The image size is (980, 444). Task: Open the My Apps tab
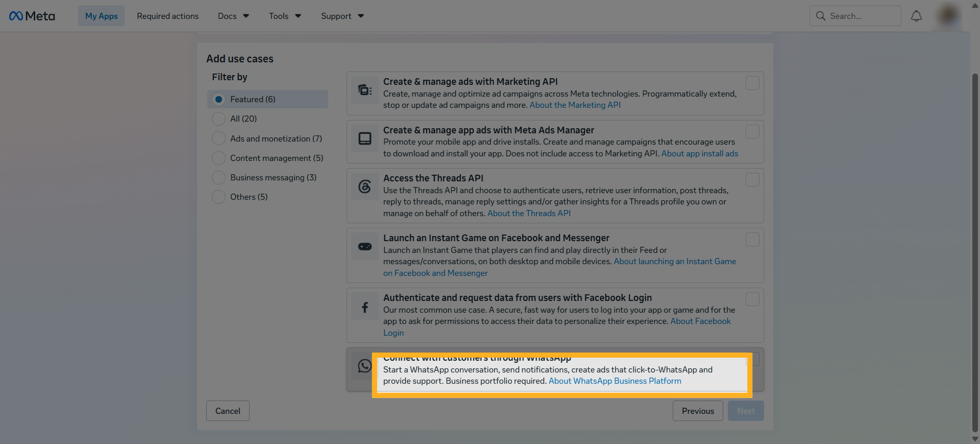click(x=101, y=16)
